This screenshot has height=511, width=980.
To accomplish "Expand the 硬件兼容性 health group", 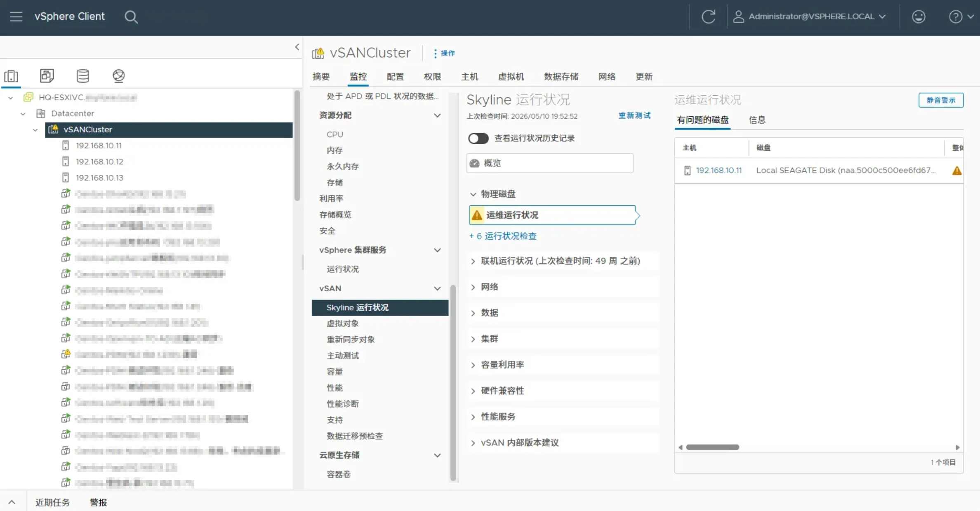I will point(473,391).
